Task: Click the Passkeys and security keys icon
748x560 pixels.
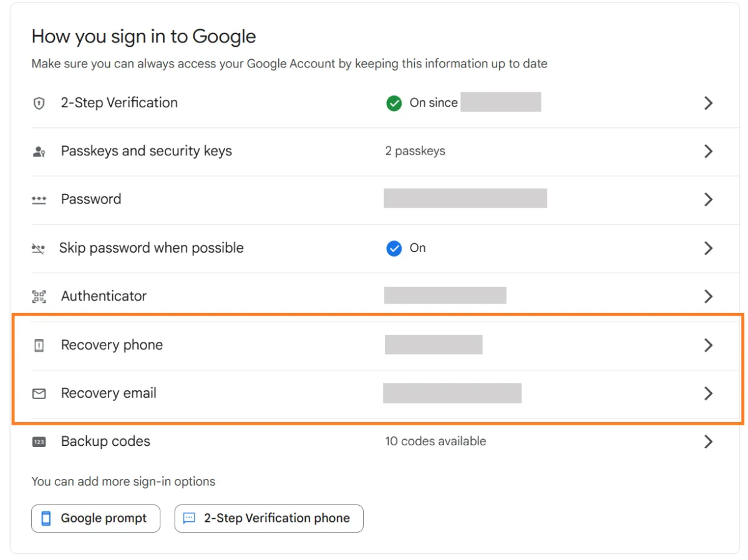Action: (x=39, y=152)
